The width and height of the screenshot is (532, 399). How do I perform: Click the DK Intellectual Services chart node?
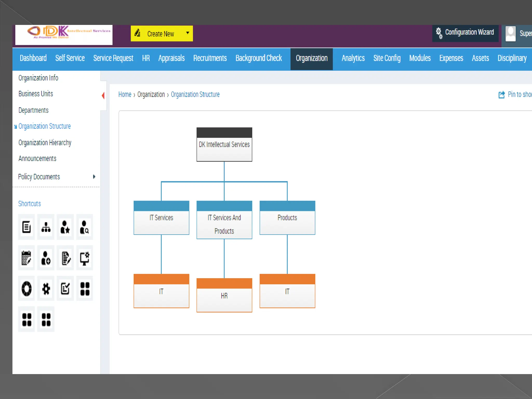[224, 144]
